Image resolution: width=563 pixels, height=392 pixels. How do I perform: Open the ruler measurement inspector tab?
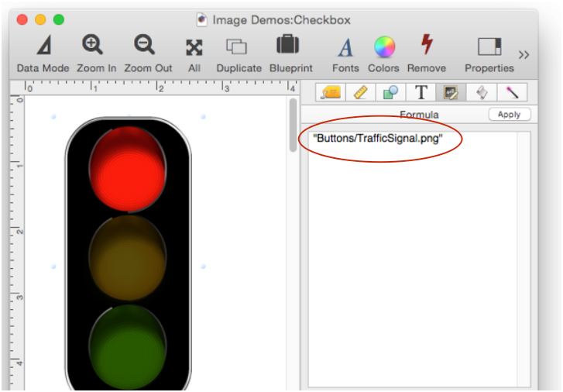pyautogui.click(x=361, y=92)
